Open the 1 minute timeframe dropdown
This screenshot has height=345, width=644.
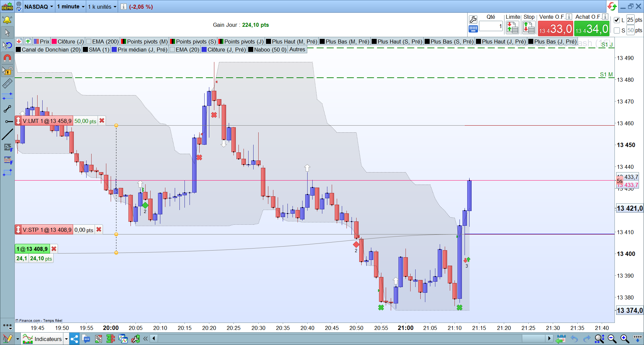point(70,7)
